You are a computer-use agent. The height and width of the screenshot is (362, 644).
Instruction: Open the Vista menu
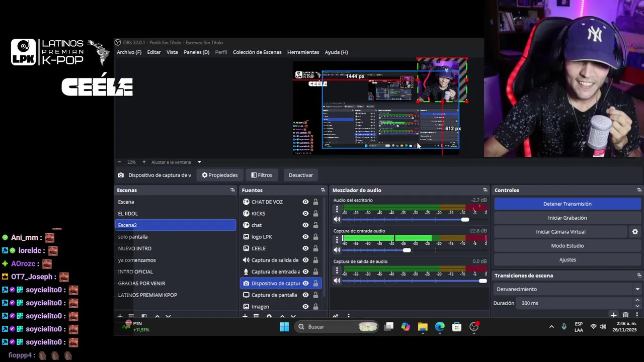pos(172,52)
